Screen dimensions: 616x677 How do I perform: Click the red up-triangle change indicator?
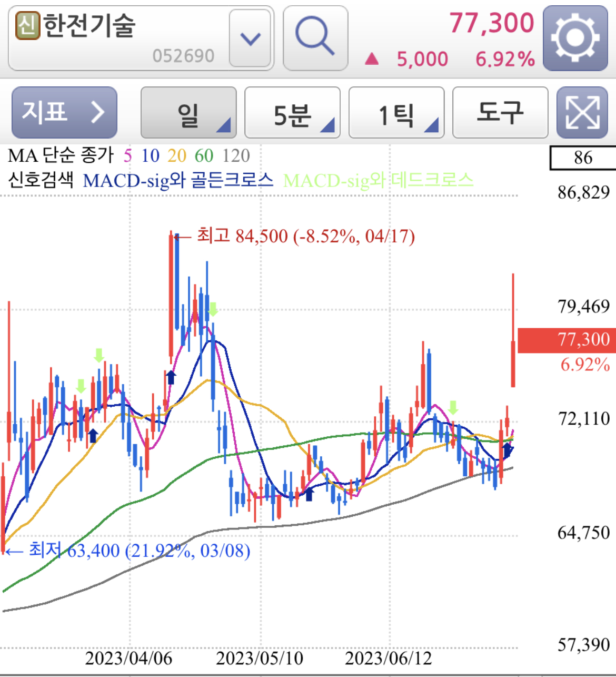click(x=372, y=58)
